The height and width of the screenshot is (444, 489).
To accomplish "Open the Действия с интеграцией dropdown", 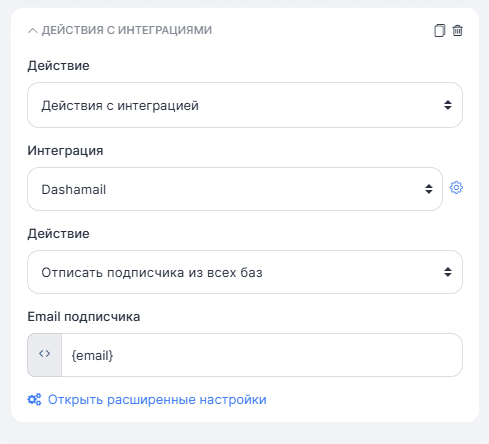I will (245, 105).
